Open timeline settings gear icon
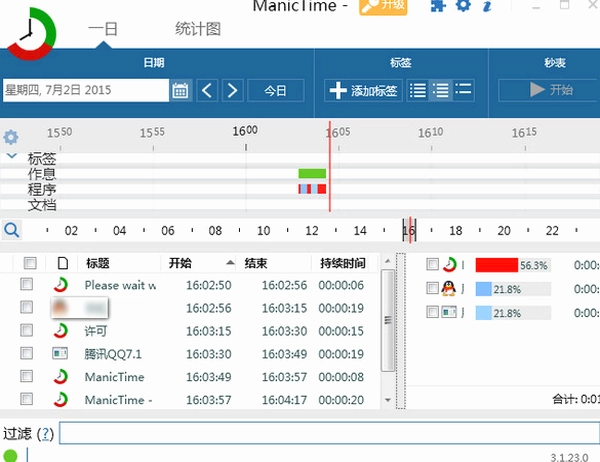Screen dimensions: 600x462 pos(11,137)
